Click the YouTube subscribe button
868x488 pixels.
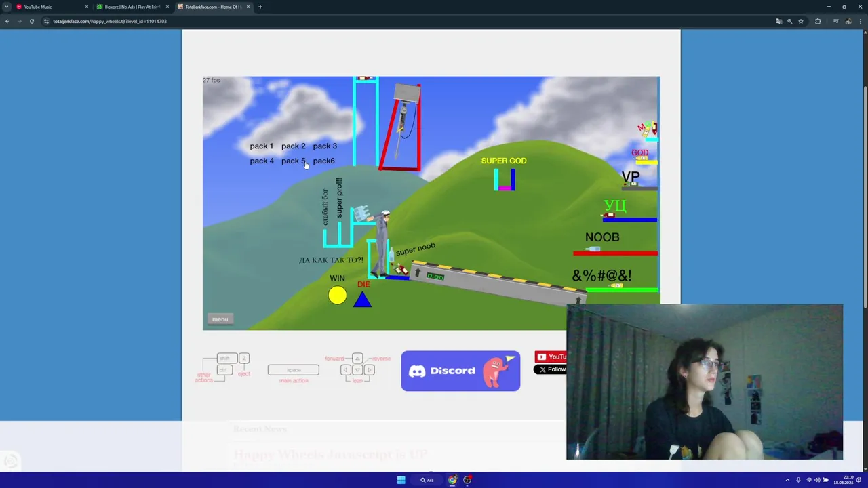[x=551, y=357]
